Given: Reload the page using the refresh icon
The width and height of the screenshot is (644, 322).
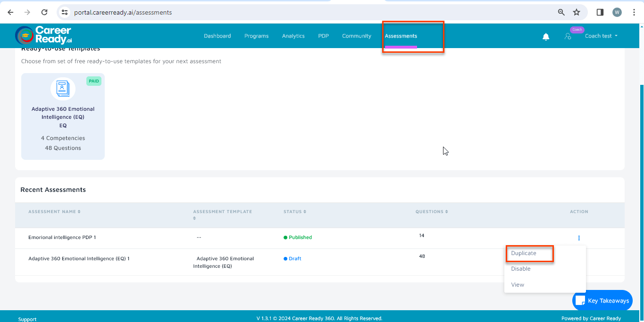Looking at the screenshot, I should 45,12.
